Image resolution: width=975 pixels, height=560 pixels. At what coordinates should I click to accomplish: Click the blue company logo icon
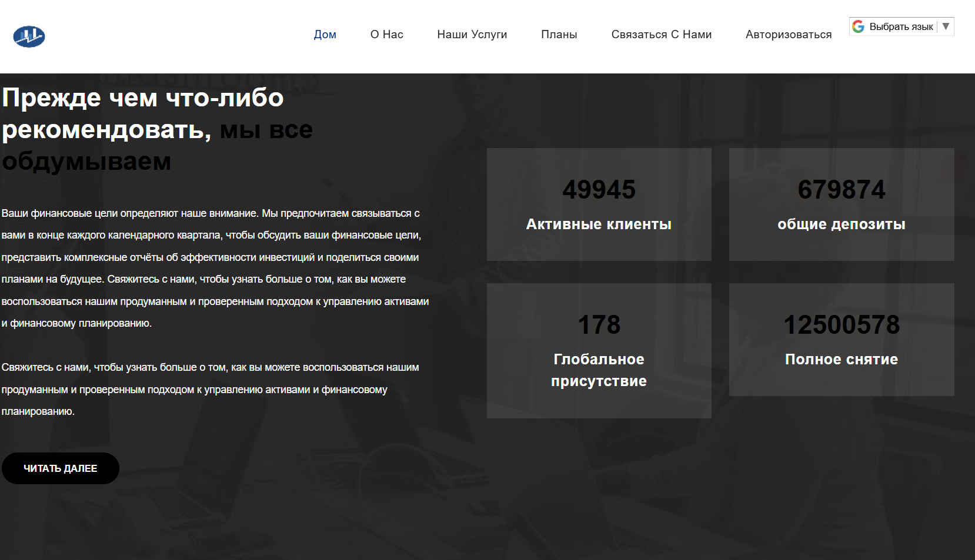pyautogui.click(x=29, y=36)
